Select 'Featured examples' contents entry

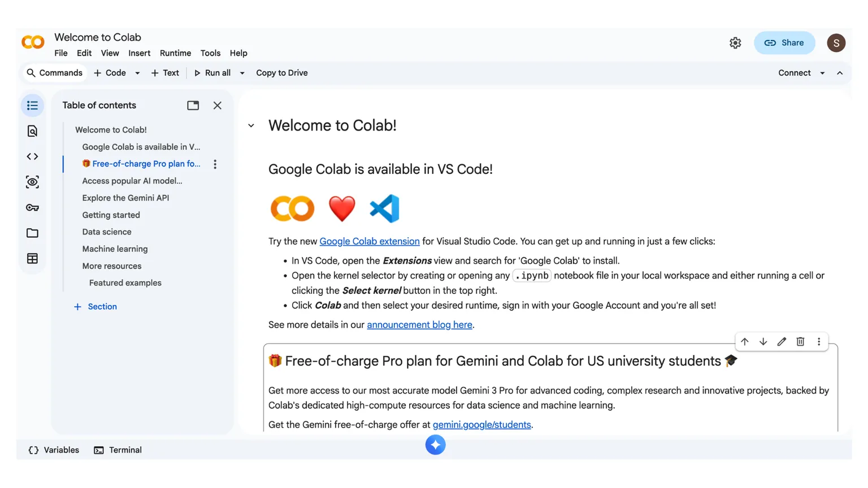(125, 283)
